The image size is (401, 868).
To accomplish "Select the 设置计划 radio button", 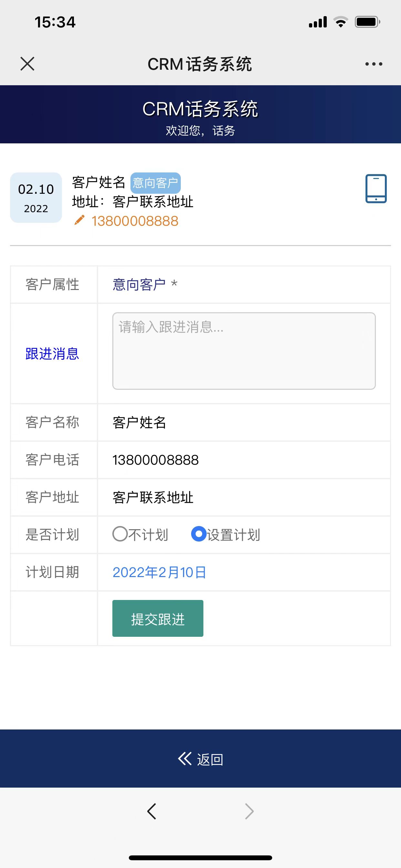I will tap(199, 534).
